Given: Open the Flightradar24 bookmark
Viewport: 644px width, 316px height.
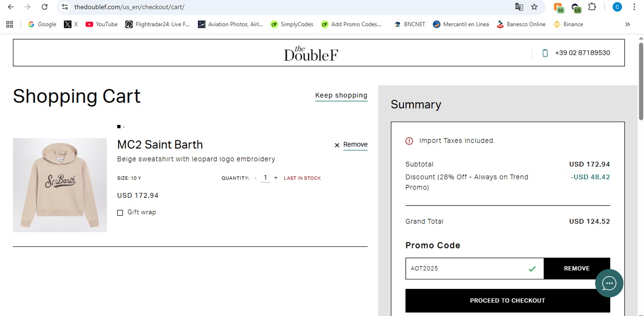Looking at the screenshot, I should 158,25.
